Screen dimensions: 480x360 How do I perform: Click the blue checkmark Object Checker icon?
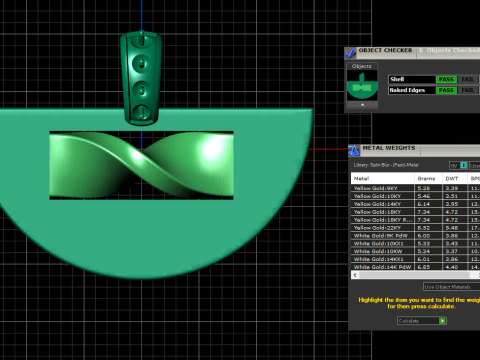pos(350,53)
